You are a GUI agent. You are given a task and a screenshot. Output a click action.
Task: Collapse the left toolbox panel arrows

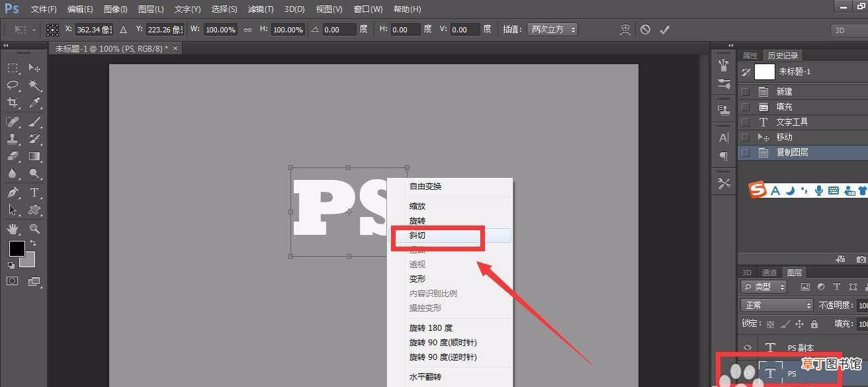click(x=6, y=45)
